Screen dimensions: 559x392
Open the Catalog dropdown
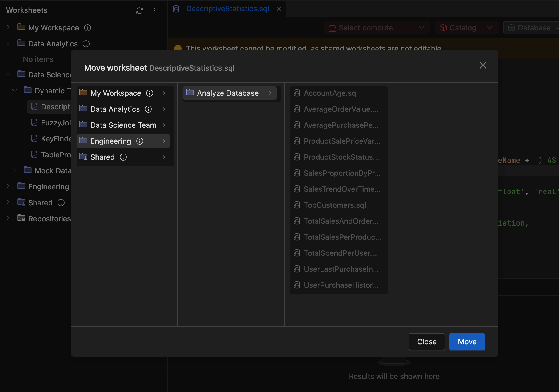(466, 28)
